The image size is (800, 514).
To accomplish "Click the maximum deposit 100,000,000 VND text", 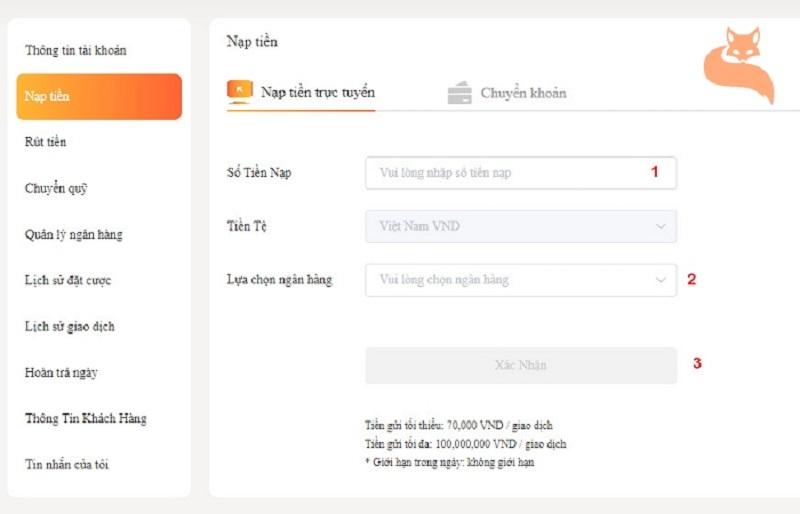I will (465, 444).
